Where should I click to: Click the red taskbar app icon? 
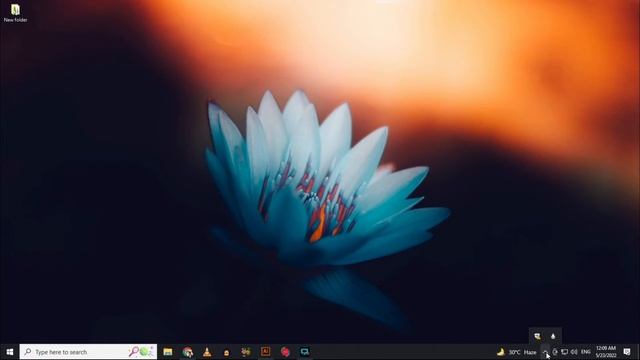tap(285, 351)
